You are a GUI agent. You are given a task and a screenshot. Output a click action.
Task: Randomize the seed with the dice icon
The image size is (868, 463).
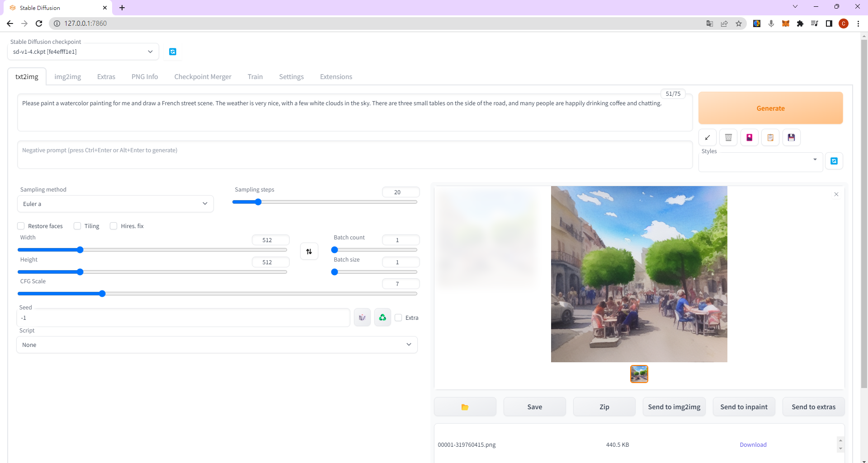pyautogui.click(x=362, y=318)
